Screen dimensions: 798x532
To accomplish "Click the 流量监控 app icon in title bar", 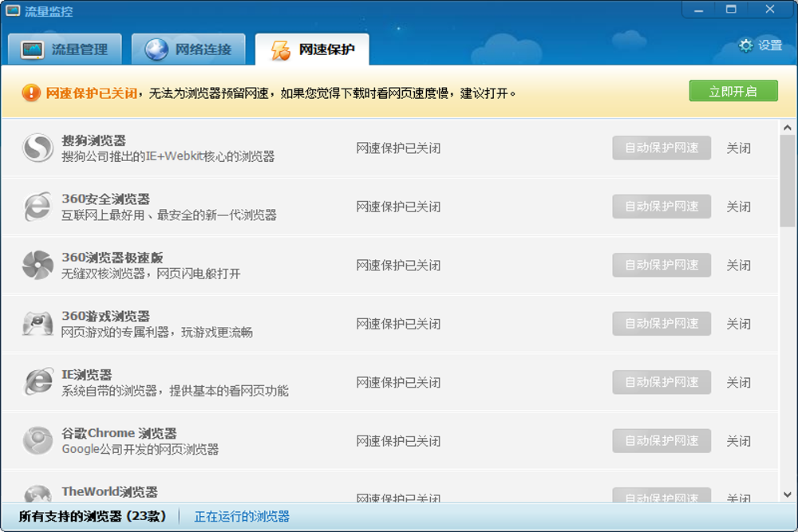I will coord(12,10).
